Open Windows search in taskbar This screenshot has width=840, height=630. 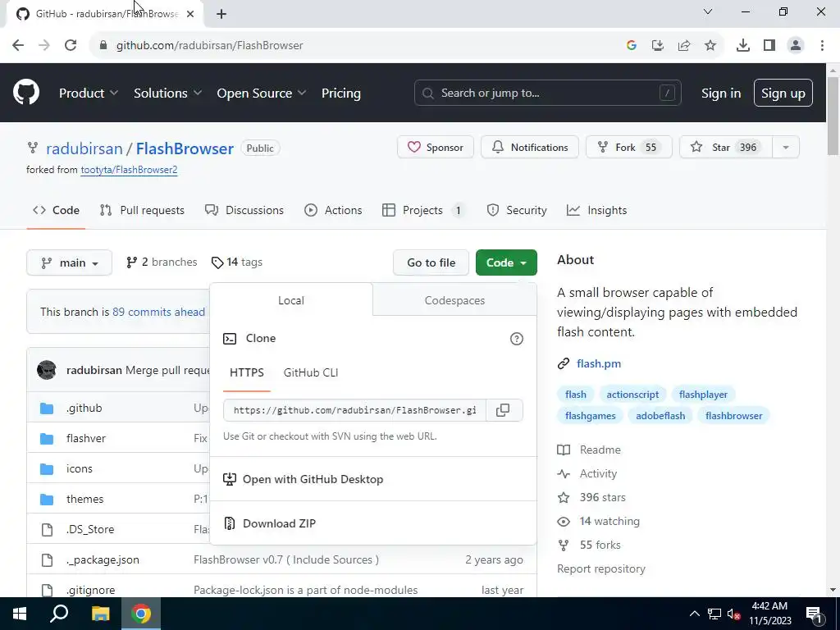click(59, 614)
